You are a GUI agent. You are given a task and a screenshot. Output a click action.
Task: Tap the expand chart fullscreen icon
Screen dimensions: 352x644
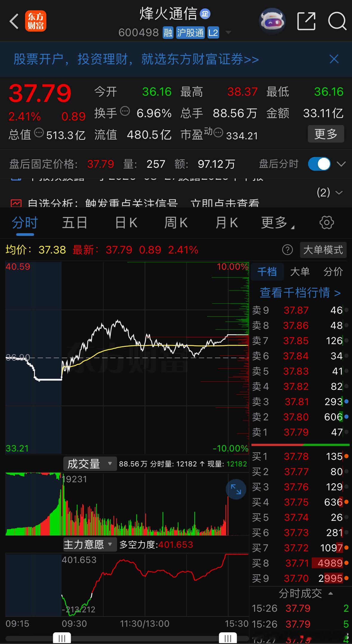(236, 489)
